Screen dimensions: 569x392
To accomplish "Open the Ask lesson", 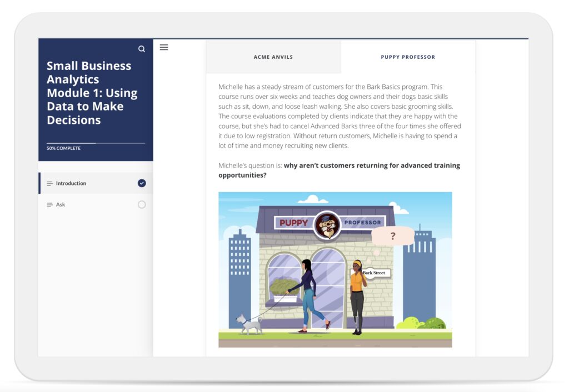I will pyautogui.click(x=61, y=205).
